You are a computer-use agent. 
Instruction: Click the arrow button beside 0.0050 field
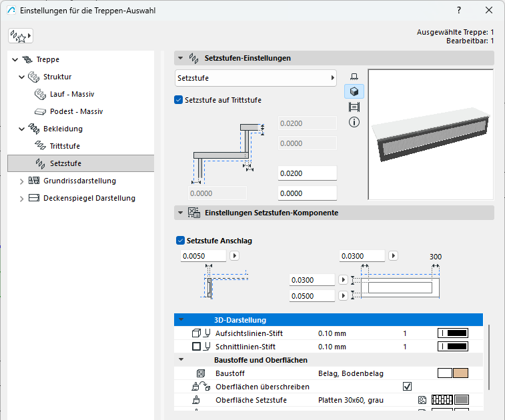(x=235, y=255)
